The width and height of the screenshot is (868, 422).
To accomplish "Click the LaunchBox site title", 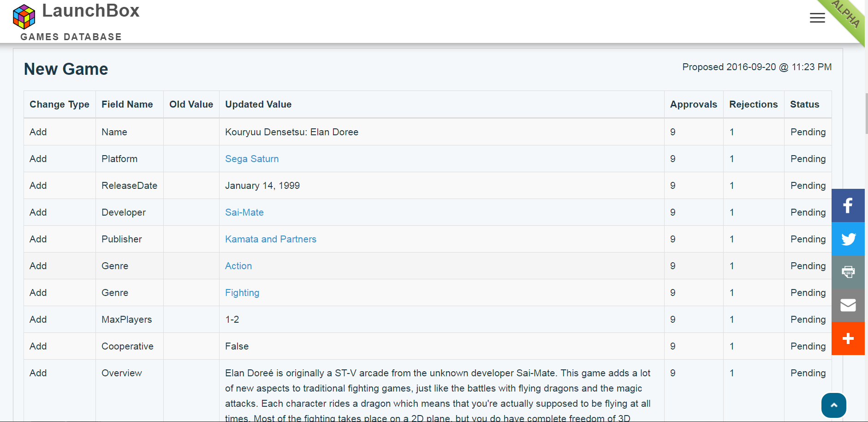I will pos(91,11).
